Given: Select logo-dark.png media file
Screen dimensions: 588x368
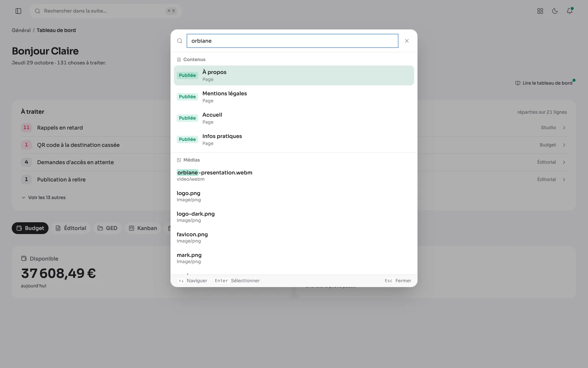Looking at the screenshot, I should coord(294,217).
